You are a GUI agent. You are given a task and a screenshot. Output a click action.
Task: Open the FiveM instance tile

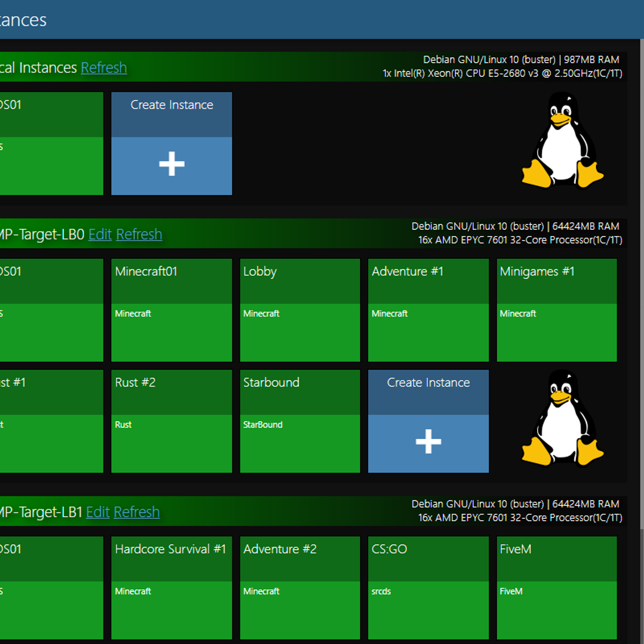[x=557, y=588]
